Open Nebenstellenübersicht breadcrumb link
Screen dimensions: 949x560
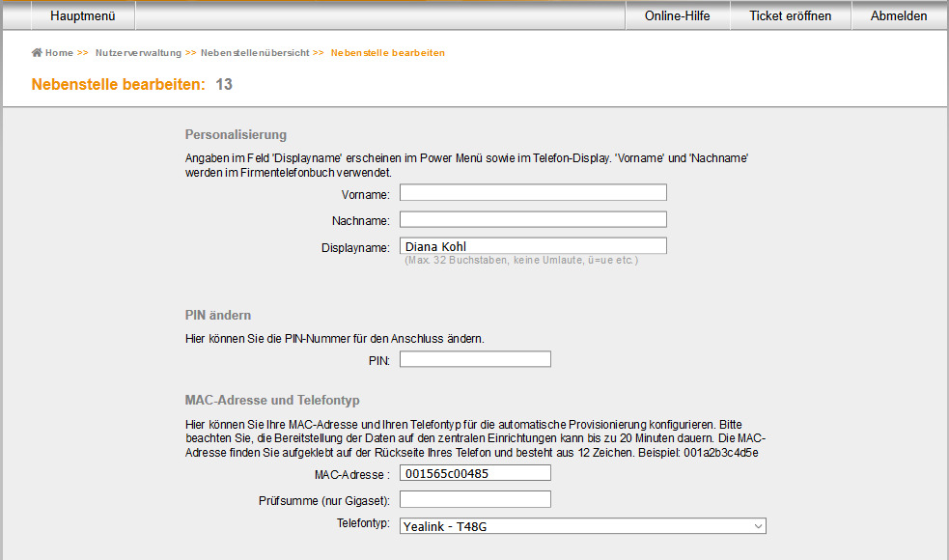point(255,53)
